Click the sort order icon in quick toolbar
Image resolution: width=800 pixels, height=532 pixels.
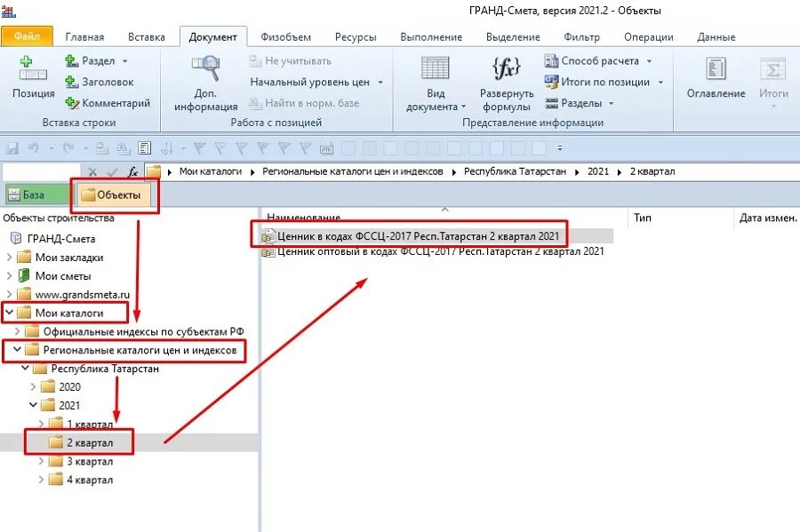(166, 148)
